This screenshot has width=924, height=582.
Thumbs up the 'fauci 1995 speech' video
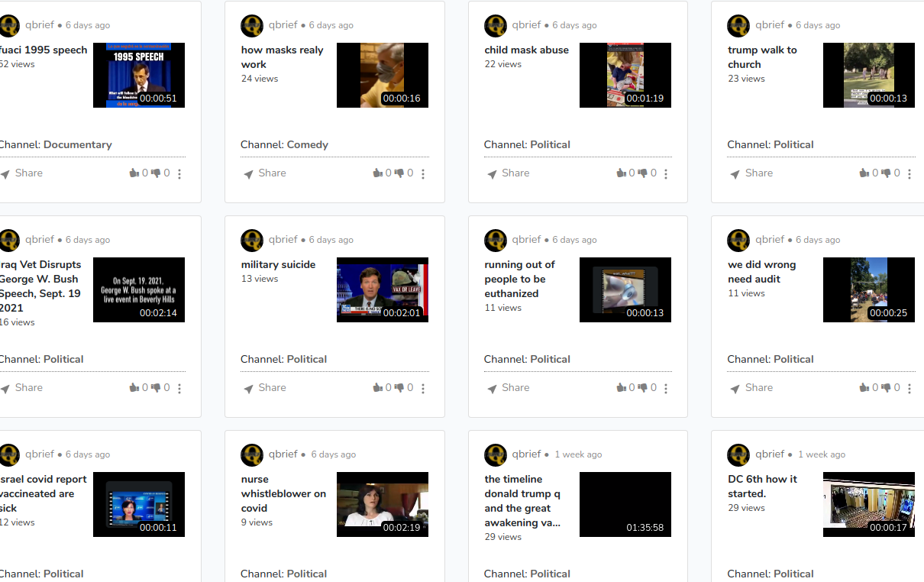134,173
